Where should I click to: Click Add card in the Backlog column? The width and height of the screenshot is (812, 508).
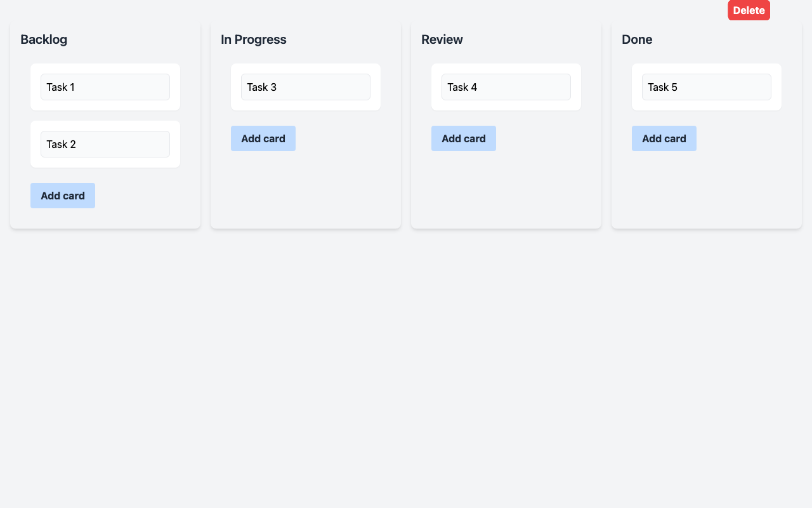(62, 196)
